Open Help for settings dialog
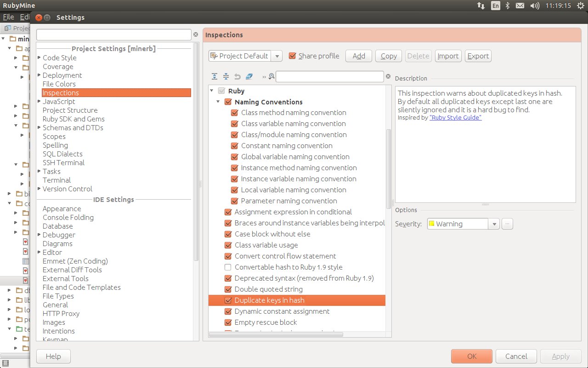588x368 pixels. [53, 356]
